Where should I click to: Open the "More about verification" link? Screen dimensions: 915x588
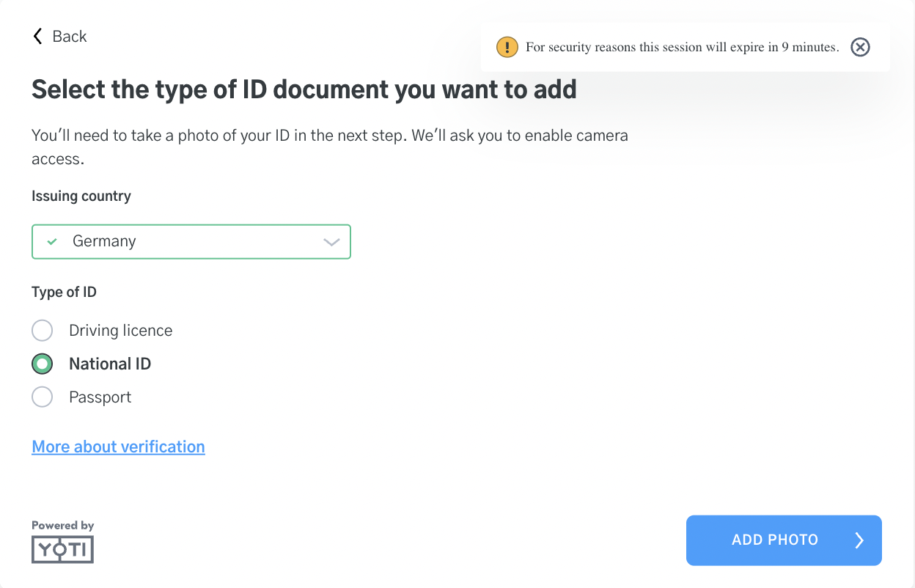118,446
